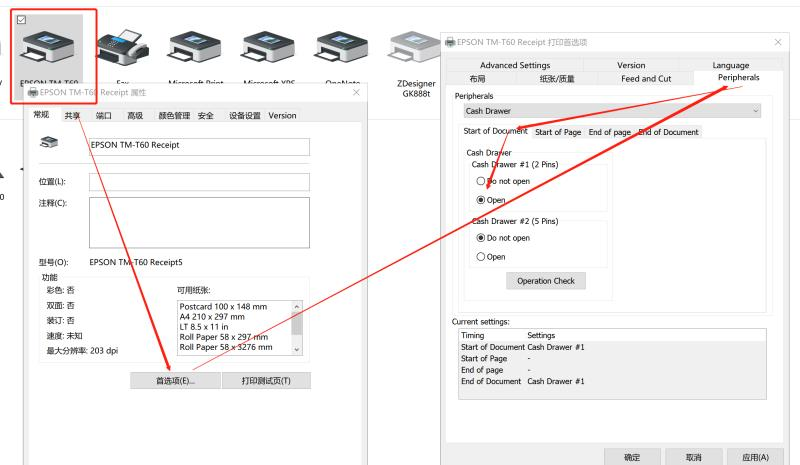Select the Microsoft XPS printer icon
Image resolution: width=800 pixels, height=465 pixels.
(x=269, y=47)
